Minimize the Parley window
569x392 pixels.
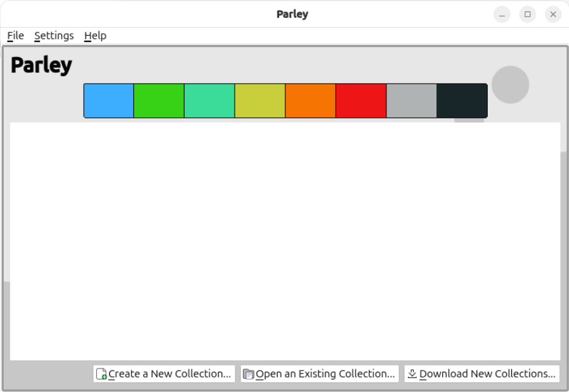[x=502, y=15]
